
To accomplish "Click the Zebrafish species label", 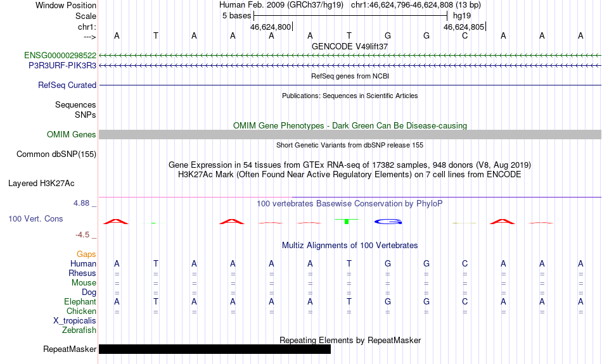I will pos(79,330).
